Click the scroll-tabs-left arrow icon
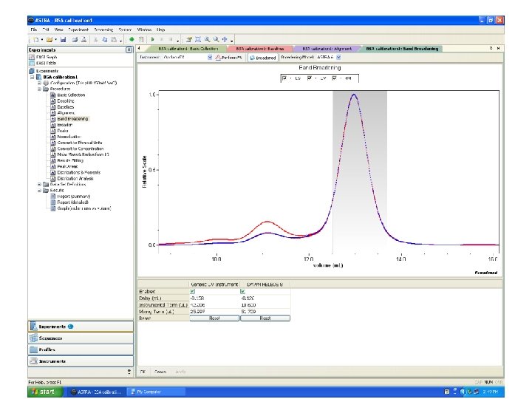 (x=139, y=49)
